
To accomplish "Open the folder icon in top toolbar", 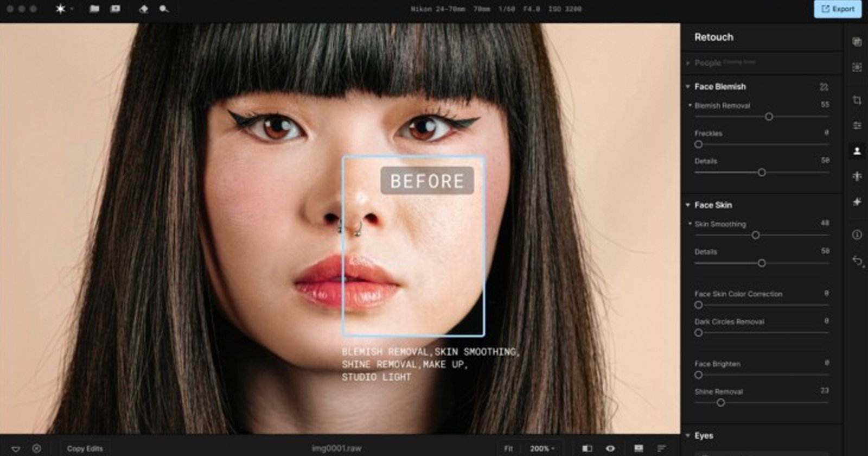I will (x=94, y=9).
